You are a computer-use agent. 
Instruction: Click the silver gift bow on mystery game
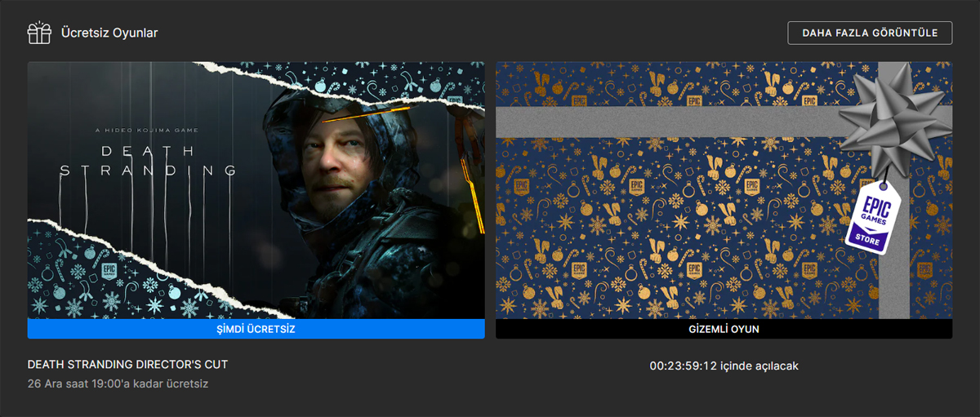click(x=896, y=120)
